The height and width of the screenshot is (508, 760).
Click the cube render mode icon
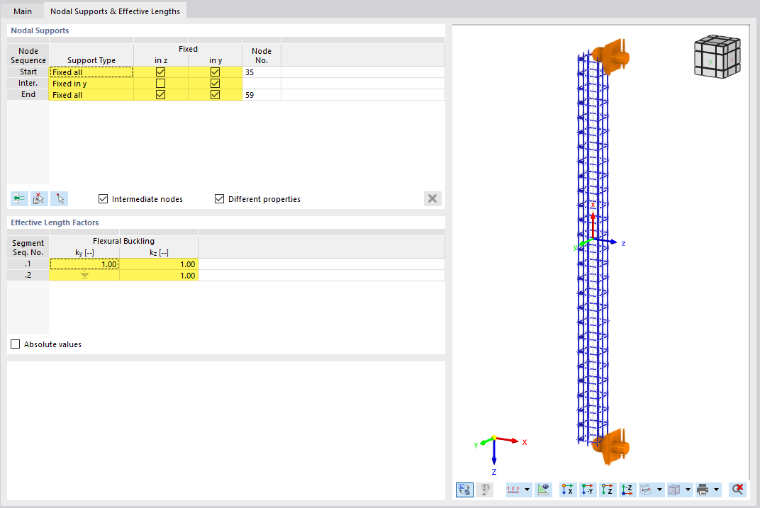point(674,490)
